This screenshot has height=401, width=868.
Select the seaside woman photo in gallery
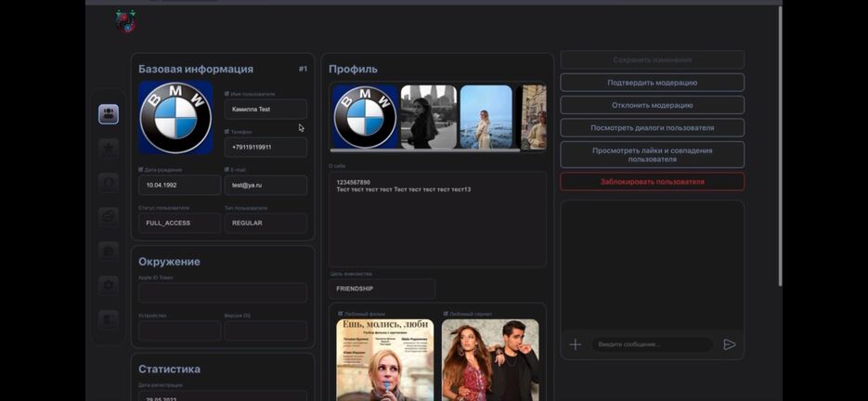(x=486, y=117)
